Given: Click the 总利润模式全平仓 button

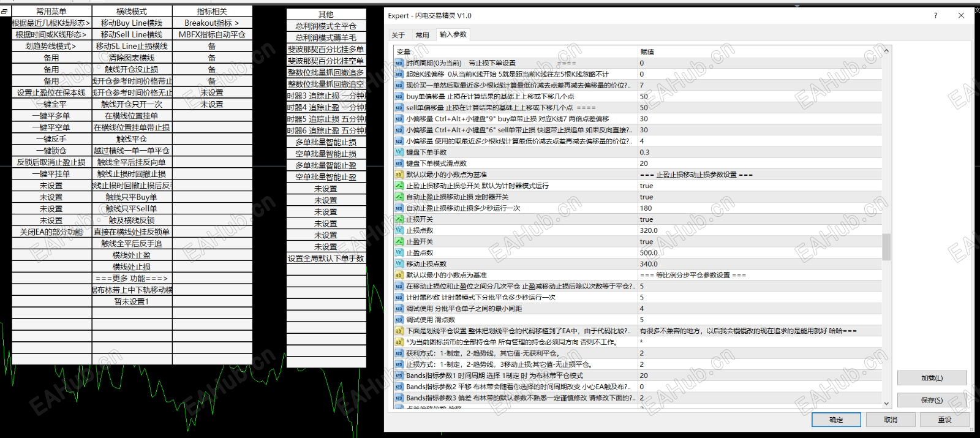Looking at the screenshot, I should (x=326, y=26).
